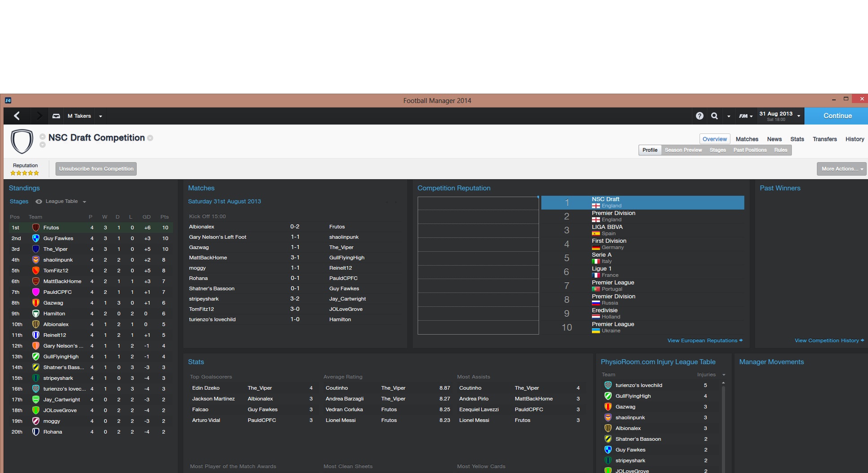Open the View European Reputations link
The image size is (868, 473).
tap(705, 340)
